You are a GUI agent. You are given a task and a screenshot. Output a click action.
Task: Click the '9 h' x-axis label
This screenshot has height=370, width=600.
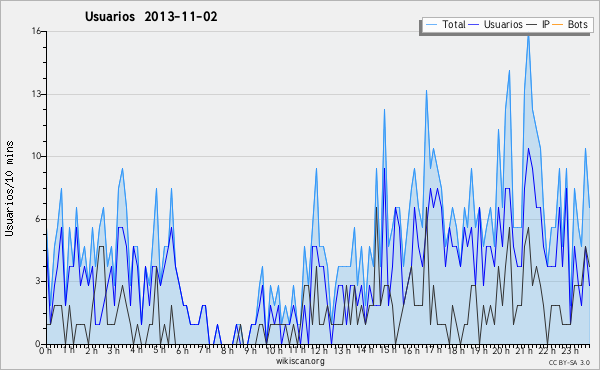250,350
